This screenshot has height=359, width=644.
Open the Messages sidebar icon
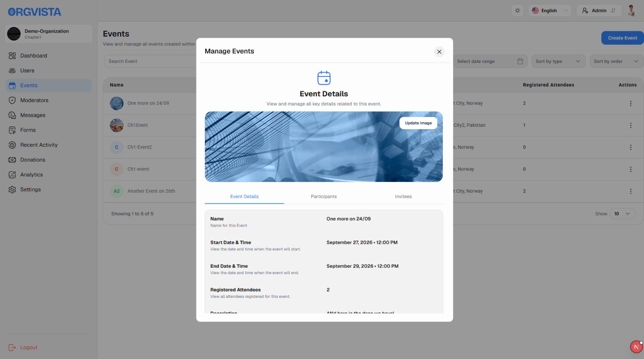[x=12, y=115]
